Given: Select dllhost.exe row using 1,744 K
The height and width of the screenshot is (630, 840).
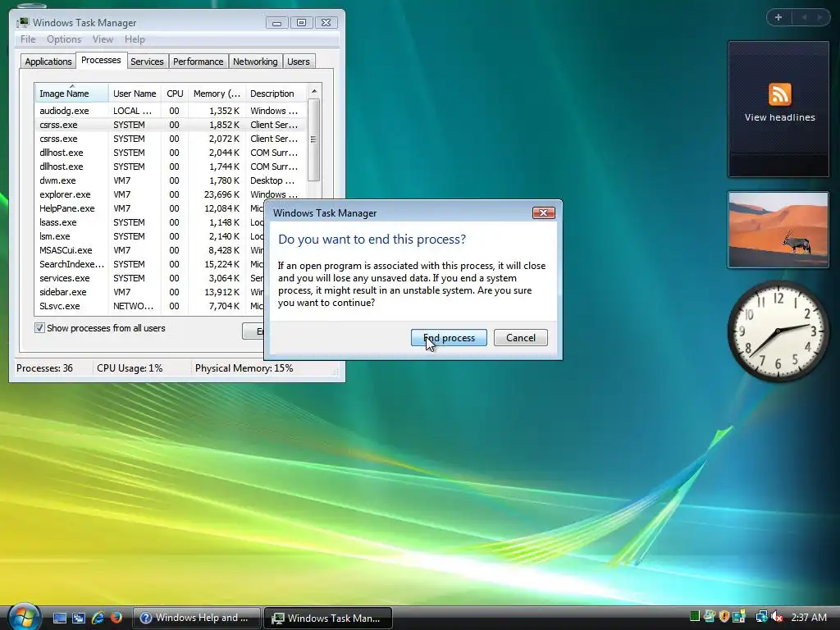Looking at the screenshot, I should (171, 167).
